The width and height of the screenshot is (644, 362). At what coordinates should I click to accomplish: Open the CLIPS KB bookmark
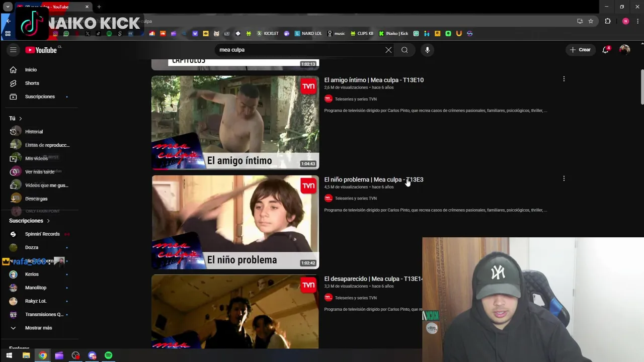tap(362, 34)
